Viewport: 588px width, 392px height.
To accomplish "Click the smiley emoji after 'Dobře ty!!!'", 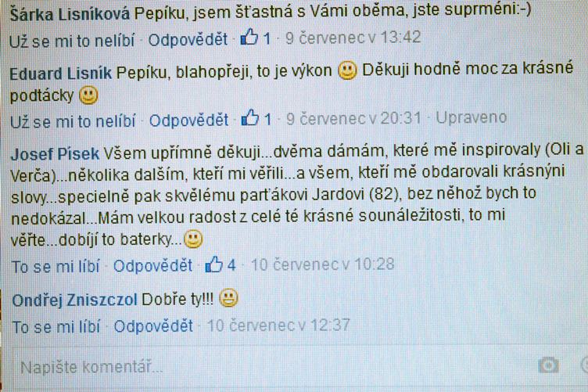I will click(x=228, y=299).
